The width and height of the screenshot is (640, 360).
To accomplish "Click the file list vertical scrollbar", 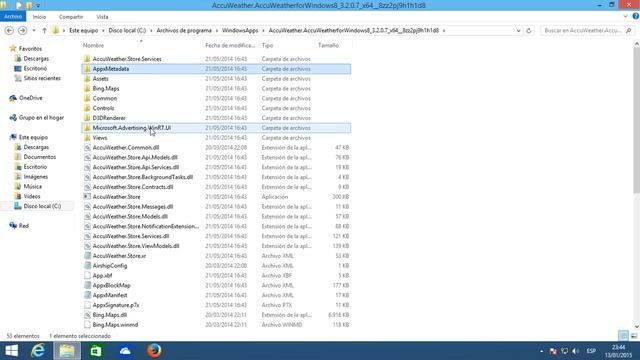I will click(636, 120).
